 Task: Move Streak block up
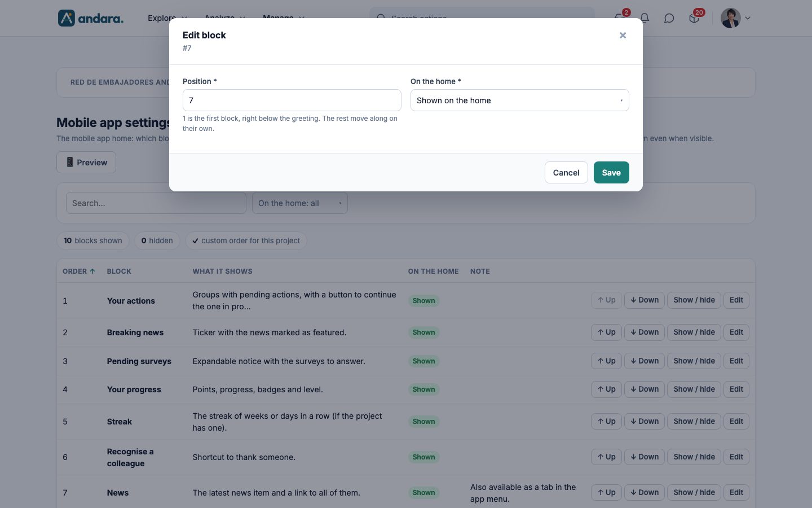(606, 422)
